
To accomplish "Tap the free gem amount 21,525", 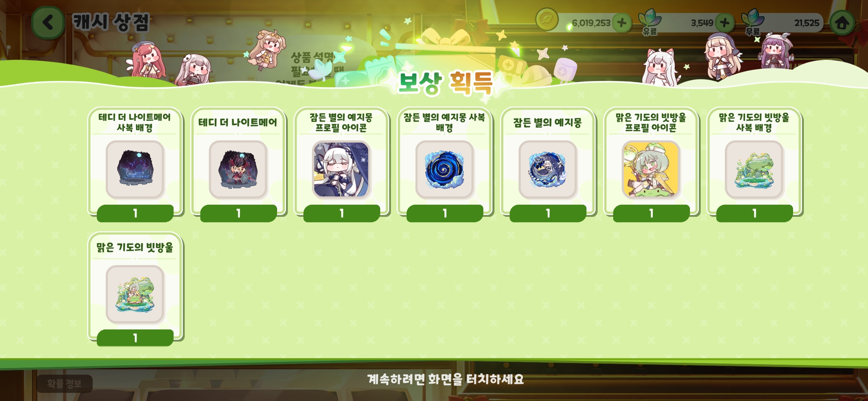I will pyautogui.click(x=806, y=23).
